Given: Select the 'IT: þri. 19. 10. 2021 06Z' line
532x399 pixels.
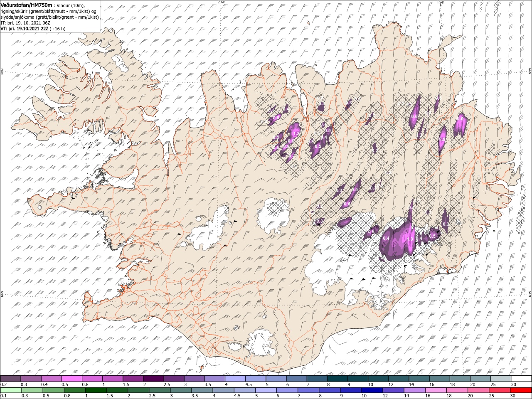Looking at the screenshot, I should (x=25, y=23).
